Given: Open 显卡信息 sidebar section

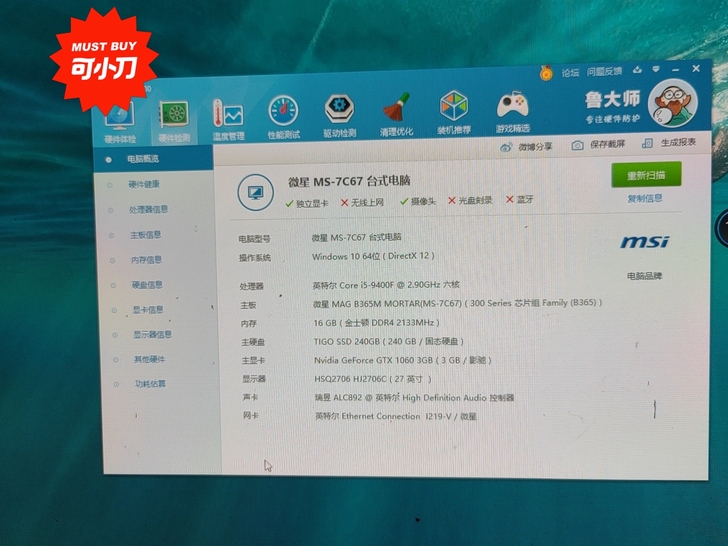Looking at the screenshot, I should [147, 310].
